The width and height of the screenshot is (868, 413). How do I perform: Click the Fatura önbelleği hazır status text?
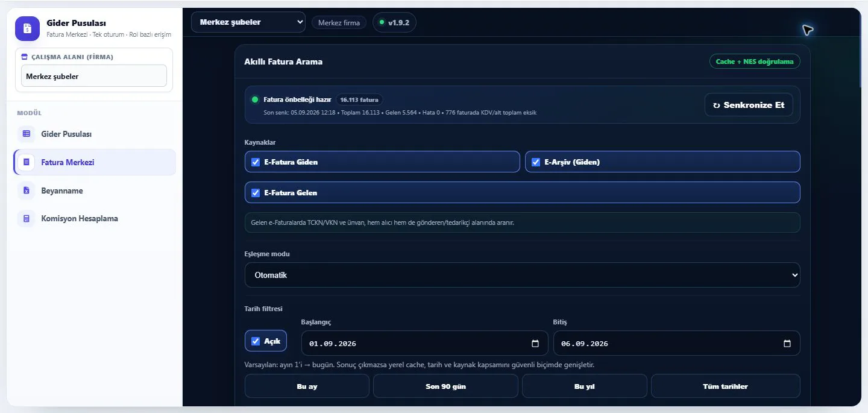coord(297,99)
